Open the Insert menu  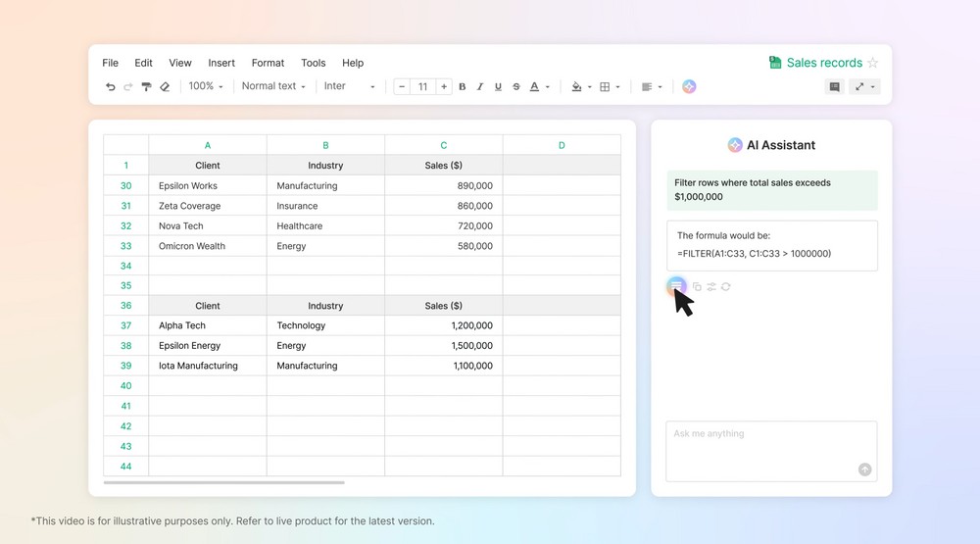[x=221, y=63]
